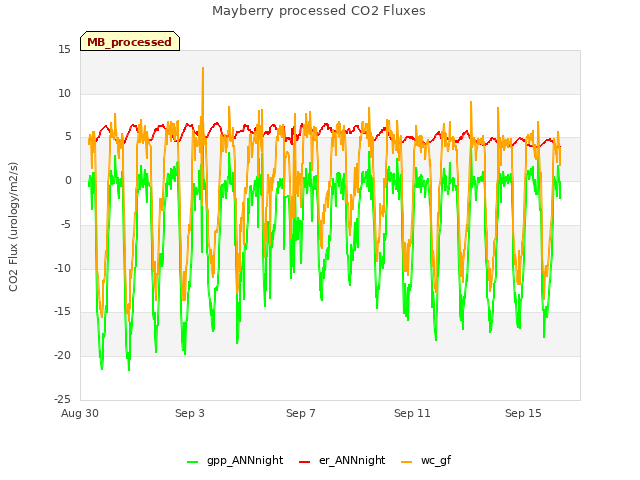Click the y-axis value -25
Screen dimensions: 640x480
point(62,399)
